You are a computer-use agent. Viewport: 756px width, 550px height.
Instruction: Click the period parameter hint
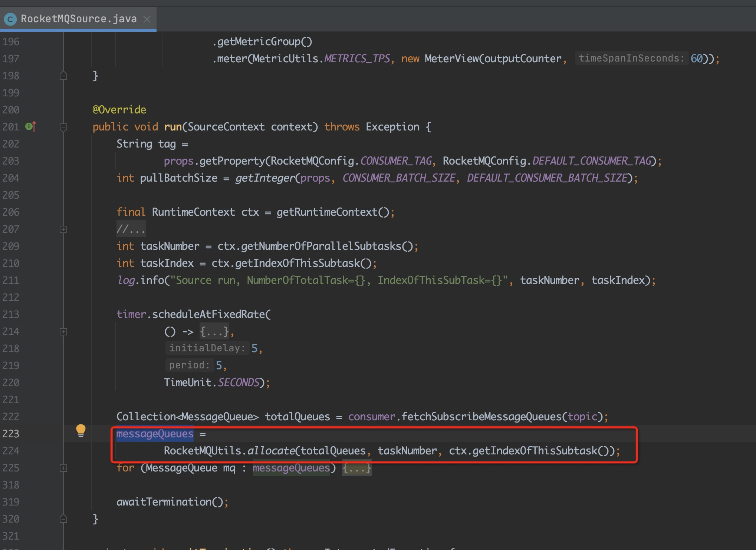(x=189, y=365)
